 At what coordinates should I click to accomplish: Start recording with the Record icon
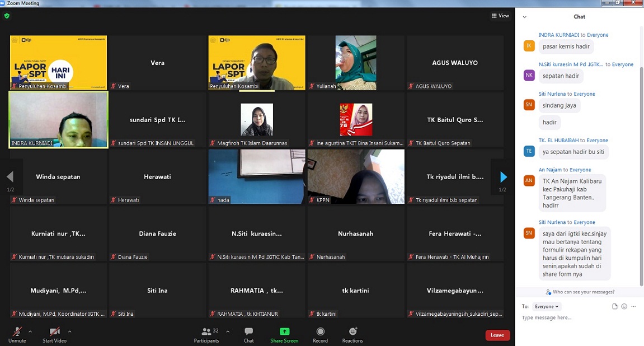point(320,331)
